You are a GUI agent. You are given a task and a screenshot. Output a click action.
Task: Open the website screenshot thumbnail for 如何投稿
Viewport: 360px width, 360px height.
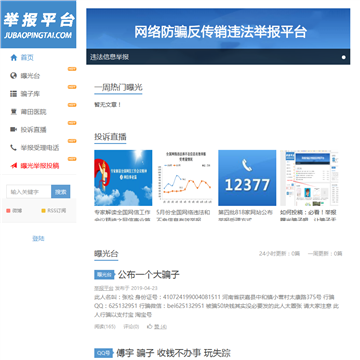309,178
